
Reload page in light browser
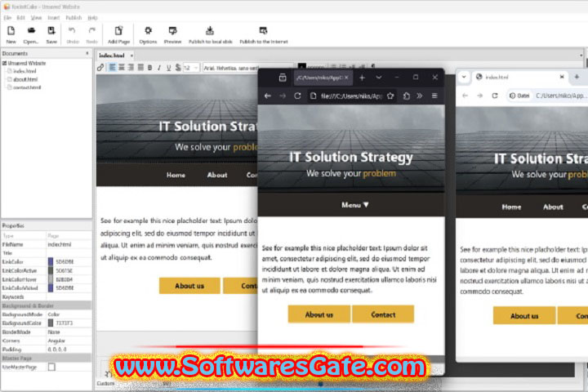coord(495,96)
